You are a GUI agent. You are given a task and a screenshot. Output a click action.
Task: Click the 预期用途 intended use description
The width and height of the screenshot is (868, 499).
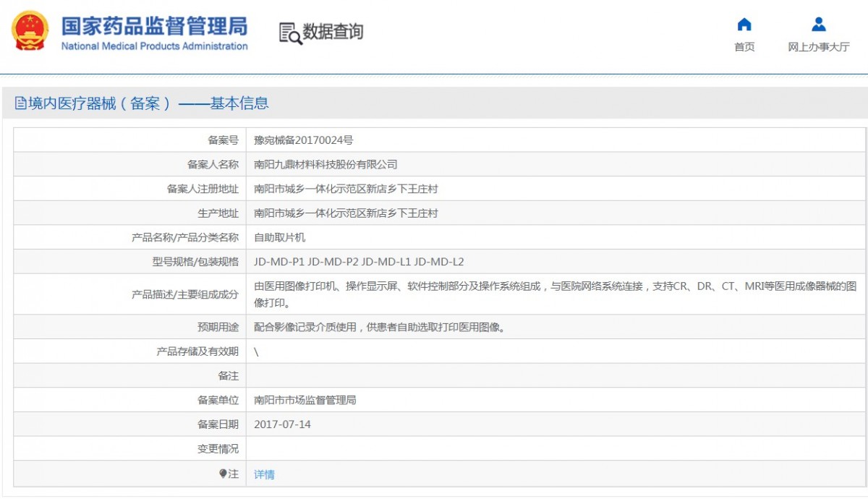click(x=379, y=327)
